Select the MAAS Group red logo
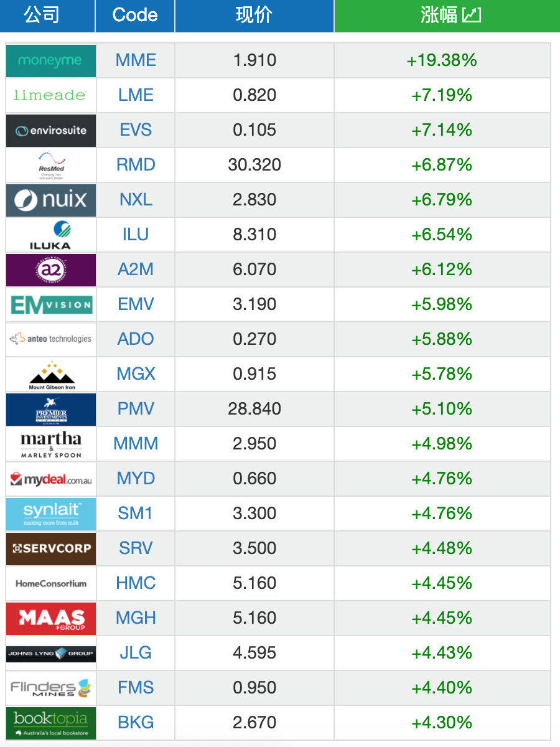Screen dimensions: 560x747 50,618
